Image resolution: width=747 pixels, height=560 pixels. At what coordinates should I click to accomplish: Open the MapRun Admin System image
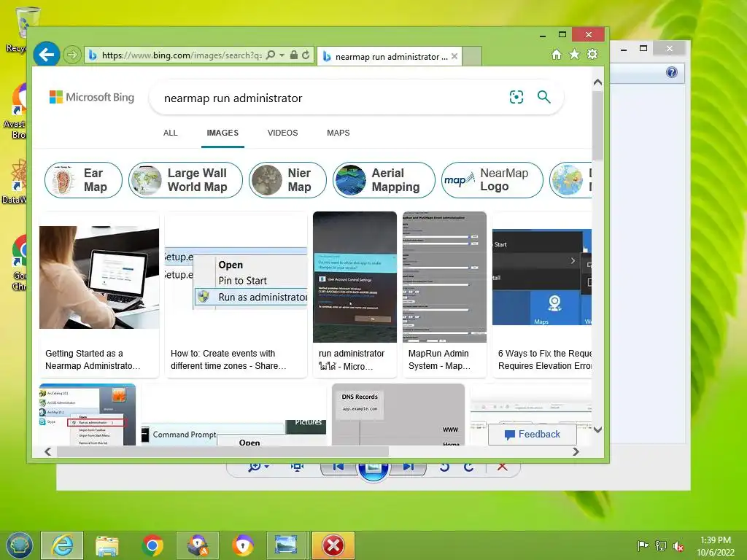pos(444,276)
